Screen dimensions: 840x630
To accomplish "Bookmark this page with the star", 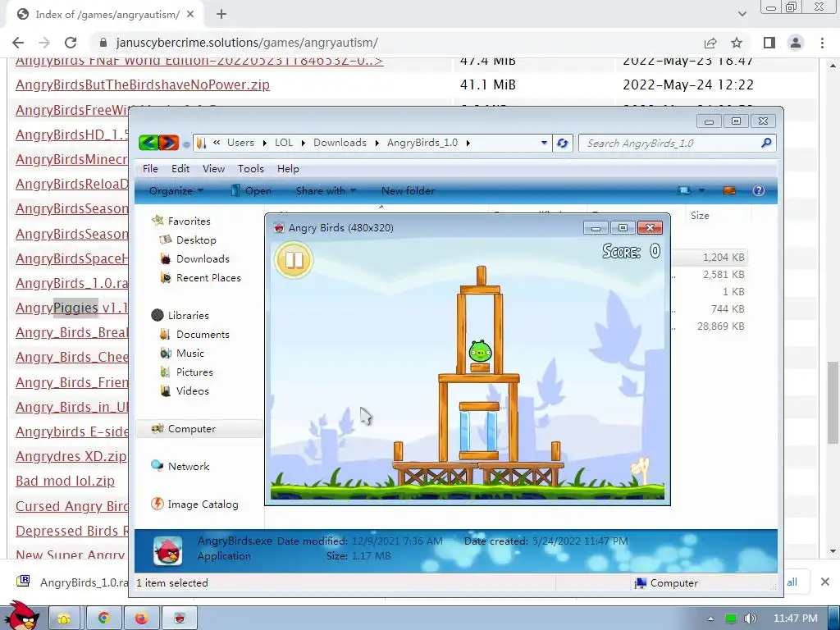I will (x=737, y=43).
